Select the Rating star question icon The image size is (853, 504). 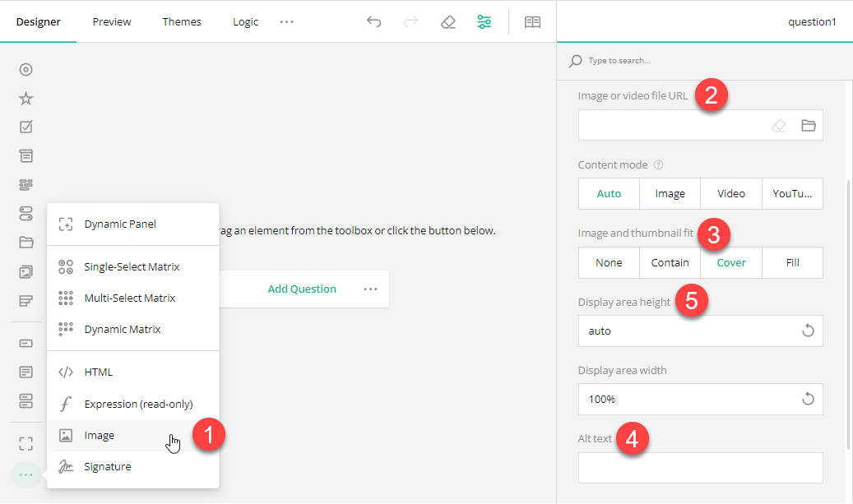[x=25, y=98]
